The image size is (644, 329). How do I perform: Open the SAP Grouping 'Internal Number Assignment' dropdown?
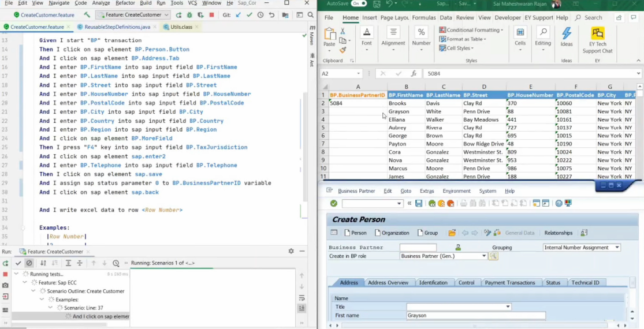tap(617, 248)
